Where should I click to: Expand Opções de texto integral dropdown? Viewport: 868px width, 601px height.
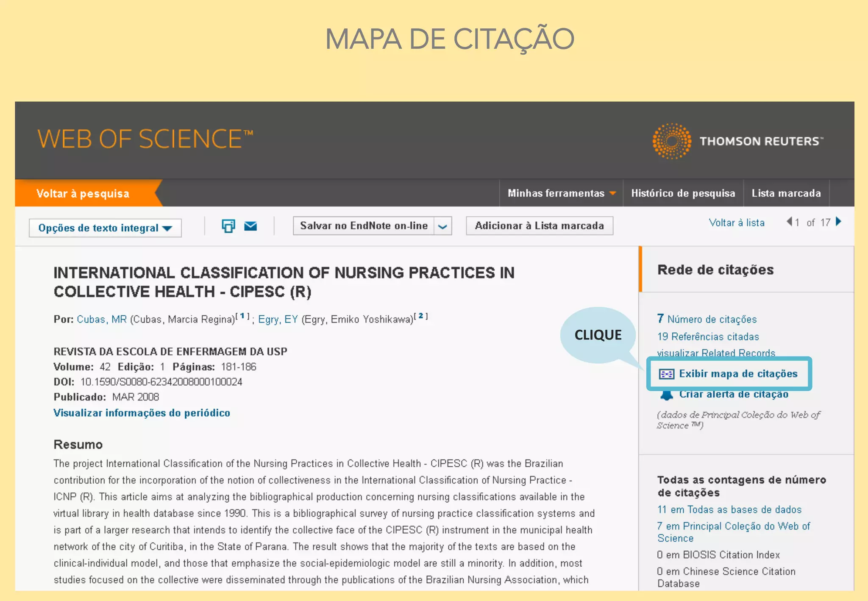[x=105, y=228]
